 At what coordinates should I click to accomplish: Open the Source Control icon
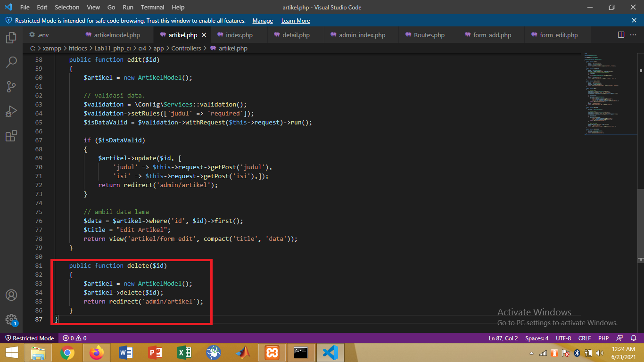[11, 86]
